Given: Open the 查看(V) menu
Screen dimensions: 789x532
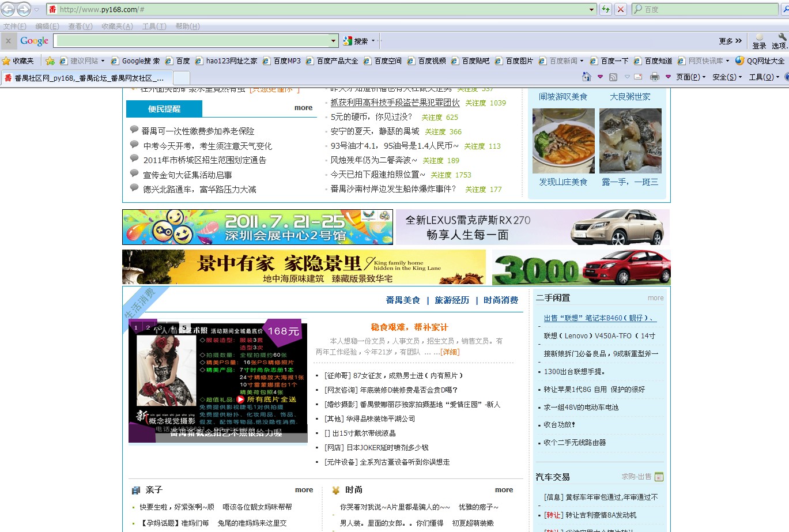Looking at the screenshot, I should [80, 27].
